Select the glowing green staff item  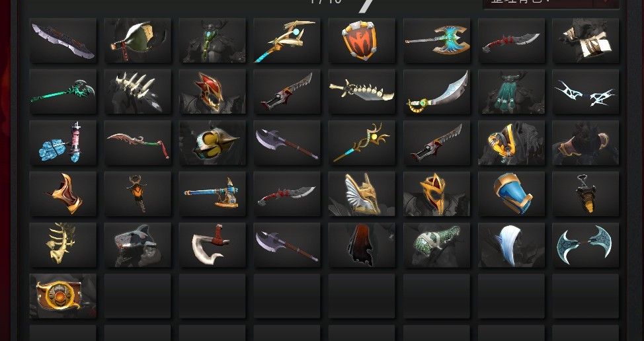point(63,91)
